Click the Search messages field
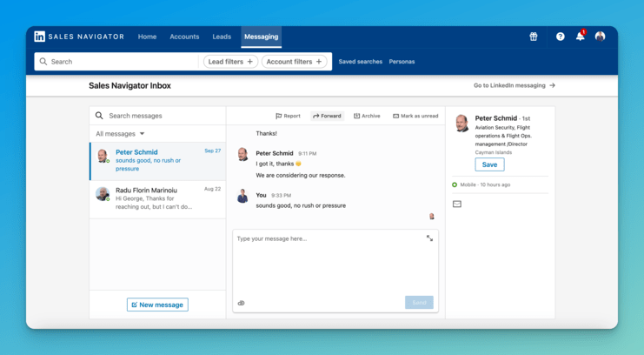The height and width of the screenshot is (355, 644). pyautogui.click(x=157, y=116)
